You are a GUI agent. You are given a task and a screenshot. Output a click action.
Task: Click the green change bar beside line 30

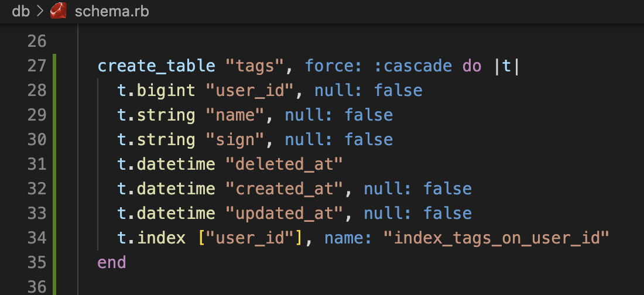point(54,139)
